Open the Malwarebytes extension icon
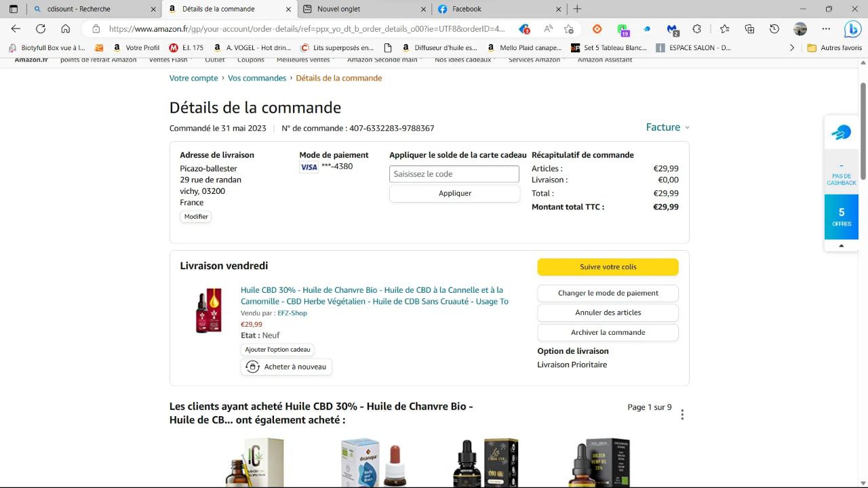Viewport: 868px width, 488px height. pyautogui.click(x=672, y=29)
